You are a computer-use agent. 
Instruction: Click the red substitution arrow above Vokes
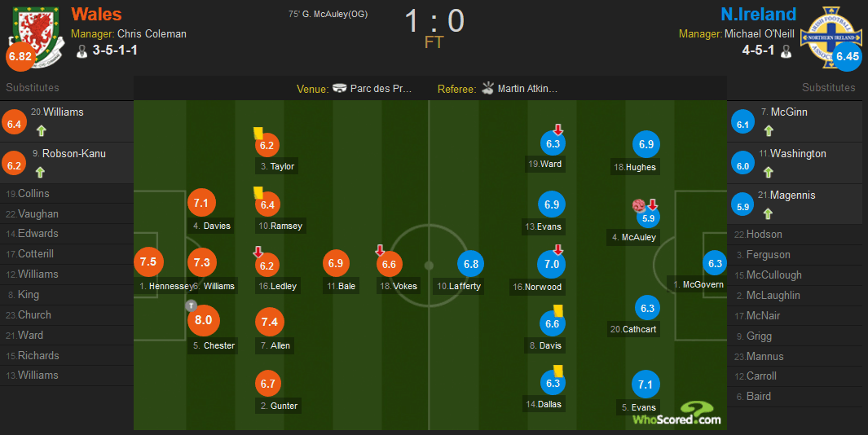380,251
